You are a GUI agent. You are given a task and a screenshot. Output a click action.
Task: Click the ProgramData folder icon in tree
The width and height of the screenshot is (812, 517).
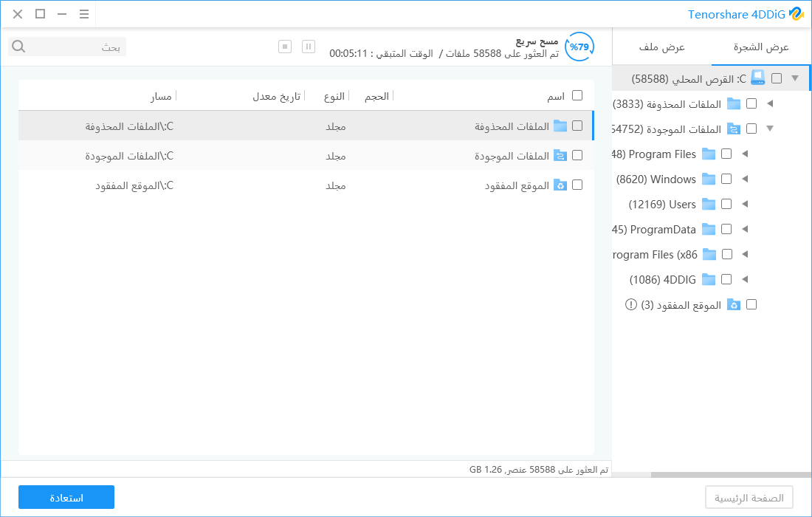point(709,229)
